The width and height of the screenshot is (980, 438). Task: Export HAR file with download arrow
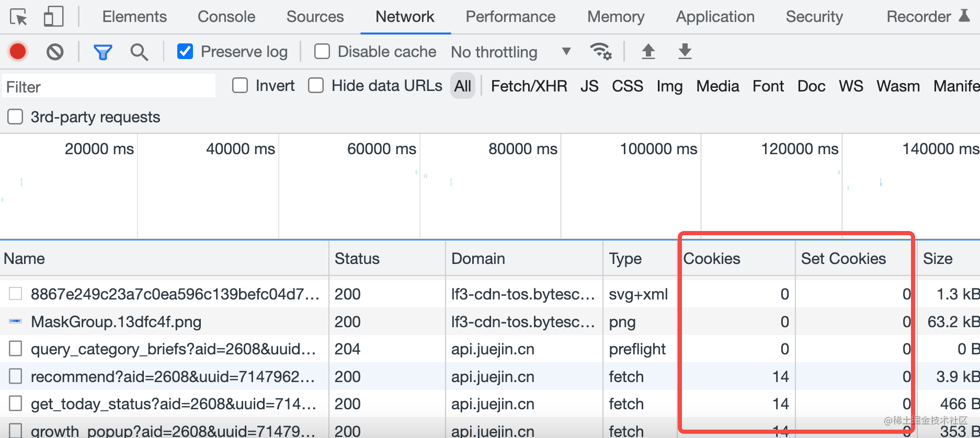coord(685,52)
